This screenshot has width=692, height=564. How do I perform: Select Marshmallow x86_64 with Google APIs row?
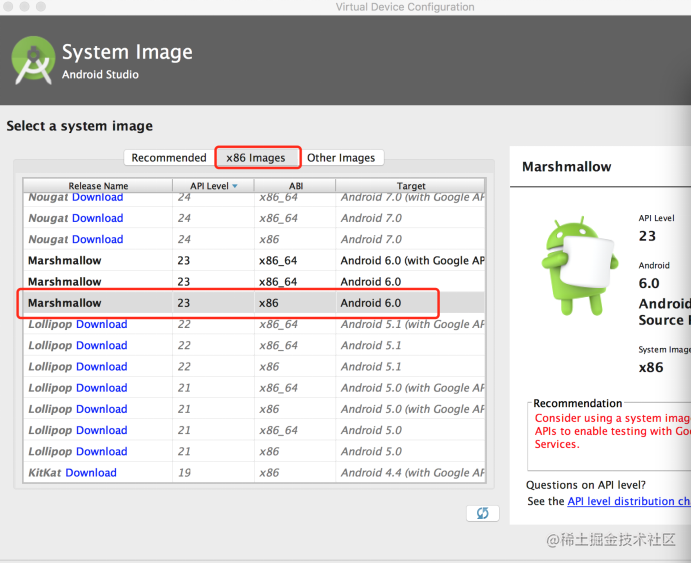[254, 260]
